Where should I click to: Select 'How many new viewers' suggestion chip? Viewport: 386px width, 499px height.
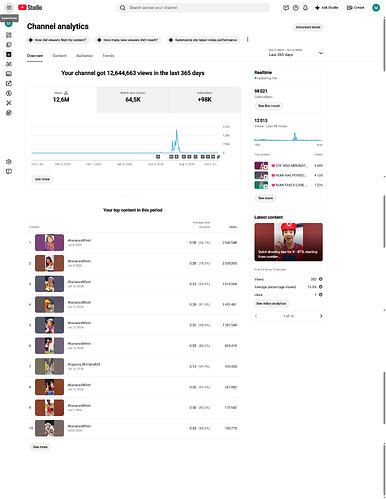[x=128, y=40]
